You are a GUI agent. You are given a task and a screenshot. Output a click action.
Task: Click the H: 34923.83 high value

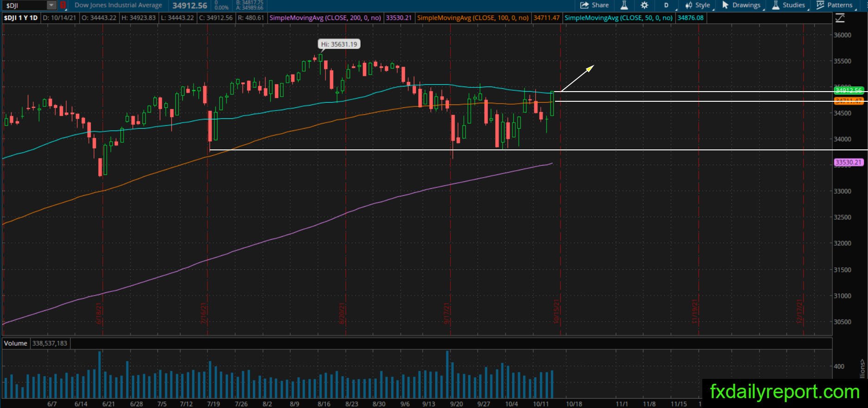(138, 18)
